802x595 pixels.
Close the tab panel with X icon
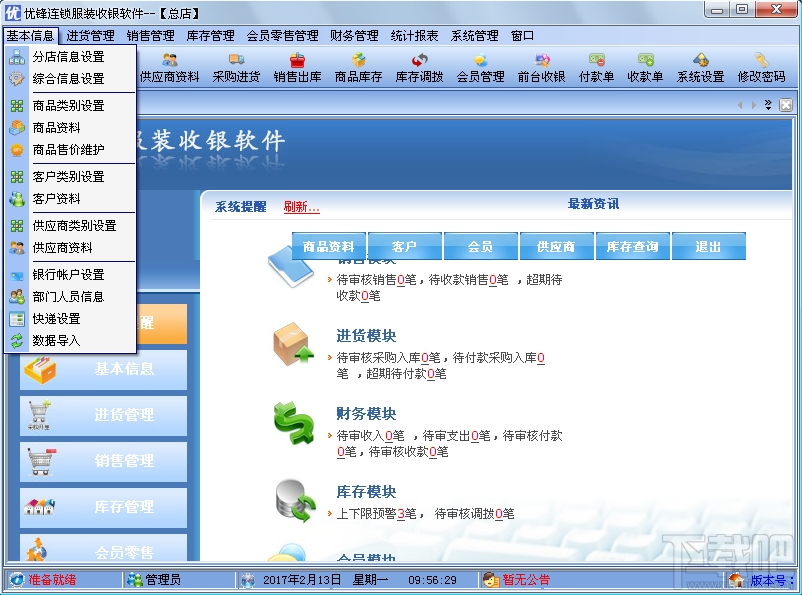pyautogui.click(x=786, y=105)
